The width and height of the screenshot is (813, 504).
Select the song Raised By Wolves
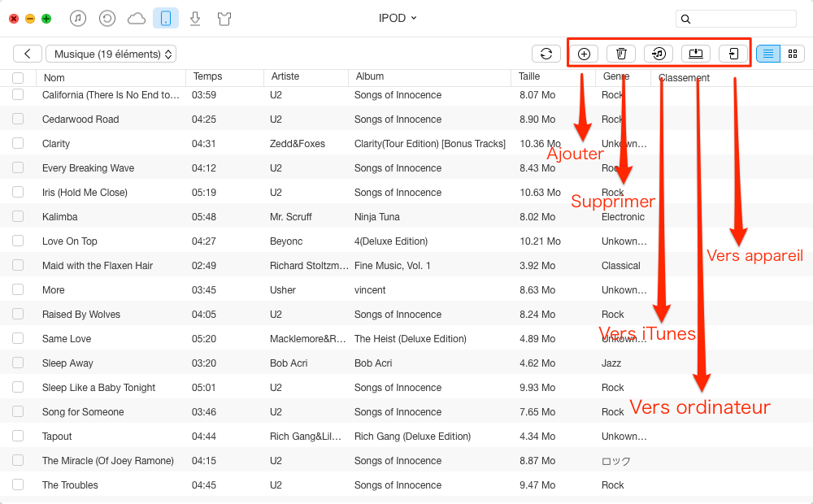click(x=80, y=315)
